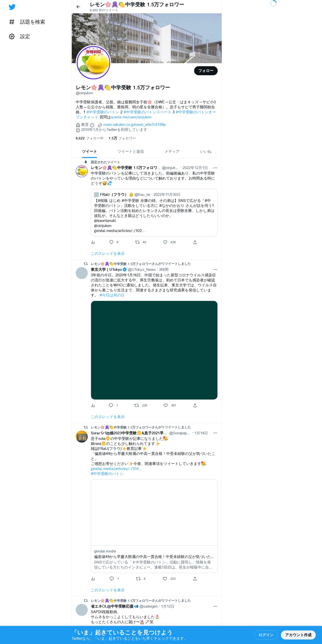The height and width of the screenshot is (644, 322).
Task: Switch to the いいね tab
Action: pyautogui.click(x=206, y=152)
